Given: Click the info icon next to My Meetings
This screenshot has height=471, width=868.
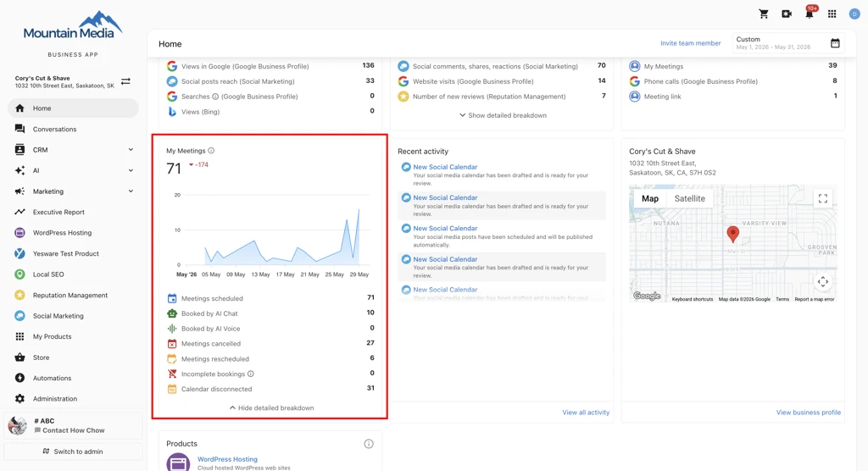Looking at the screenshot, I should (x=211, y=151).
